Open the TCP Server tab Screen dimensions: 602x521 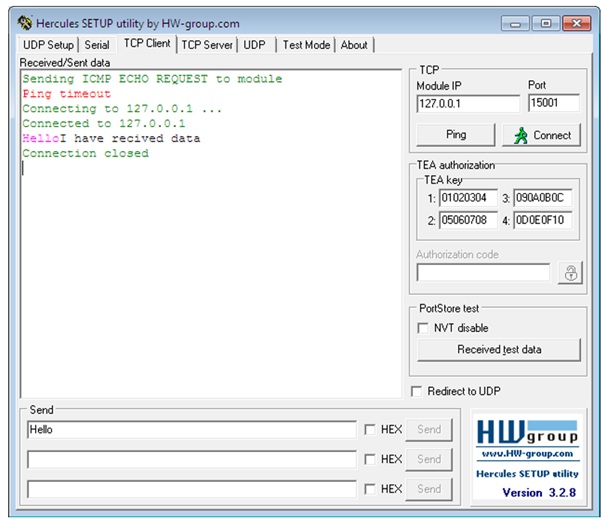click(207, 45)
